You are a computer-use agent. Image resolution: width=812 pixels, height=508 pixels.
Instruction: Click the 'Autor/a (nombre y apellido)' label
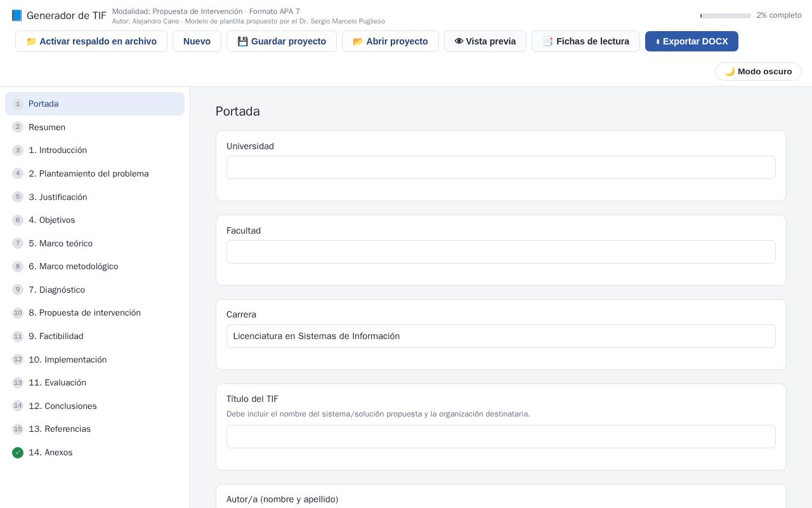point(282,500)
